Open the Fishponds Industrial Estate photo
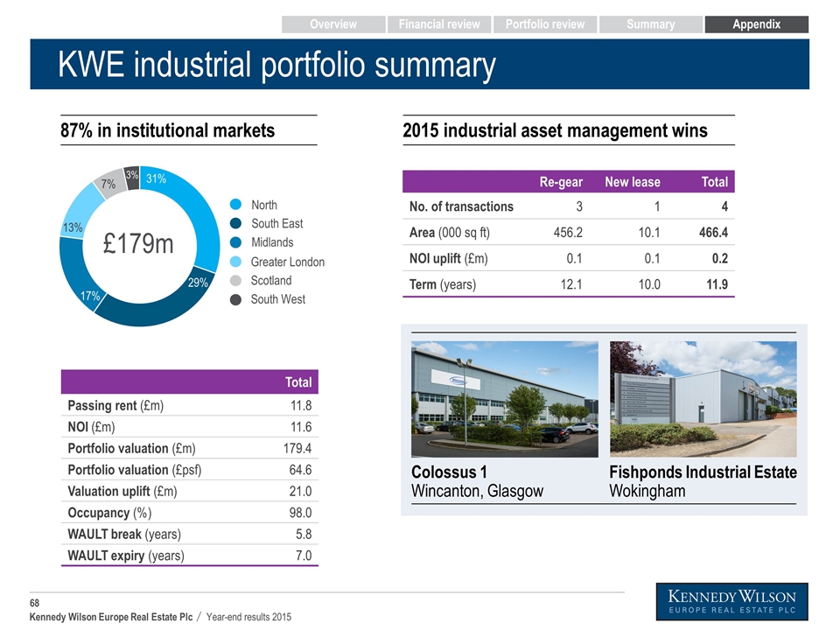Screen dimensions: 840x630 (x=703, y=399)
